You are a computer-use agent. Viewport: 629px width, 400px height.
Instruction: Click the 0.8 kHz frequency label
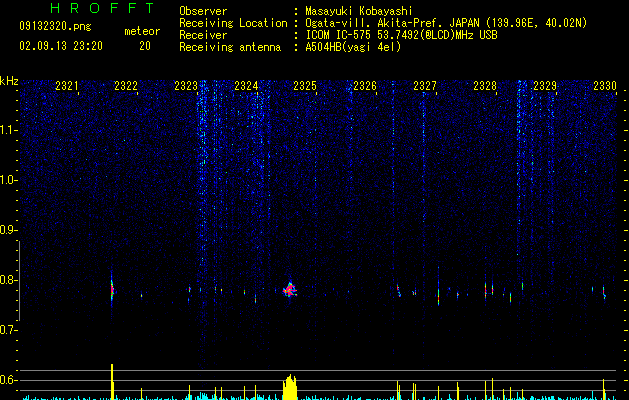click(8, 280)
